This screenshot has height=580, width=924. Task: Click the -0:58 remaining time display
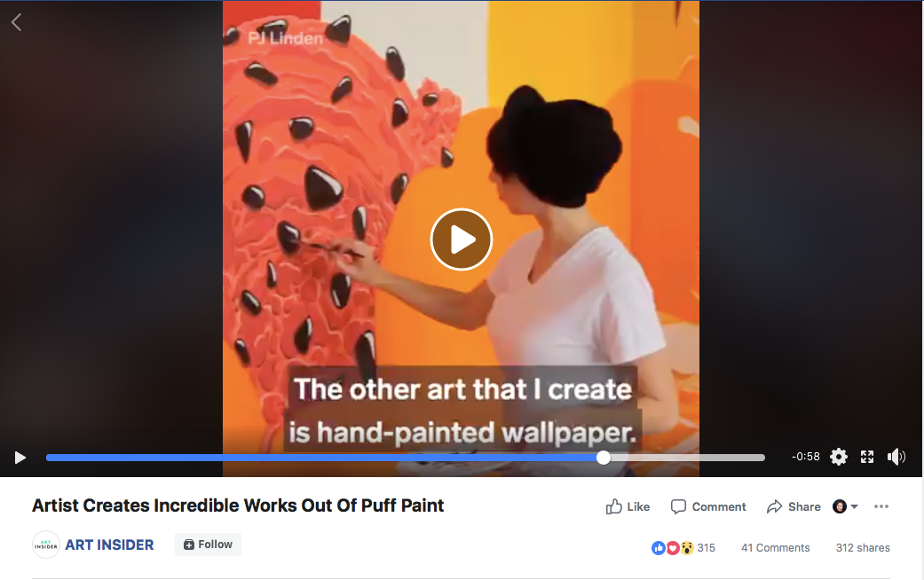pyautogui.click(x=806, y=457)
